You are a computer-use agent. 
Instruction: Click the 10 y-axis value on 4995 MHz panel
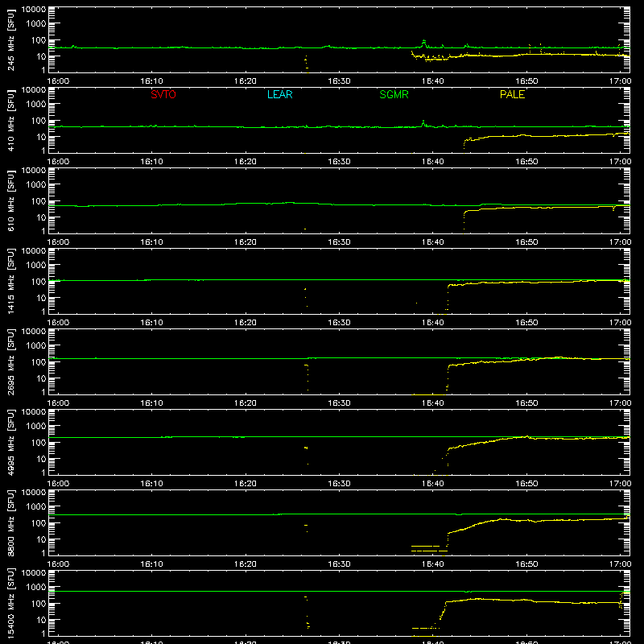41,459
